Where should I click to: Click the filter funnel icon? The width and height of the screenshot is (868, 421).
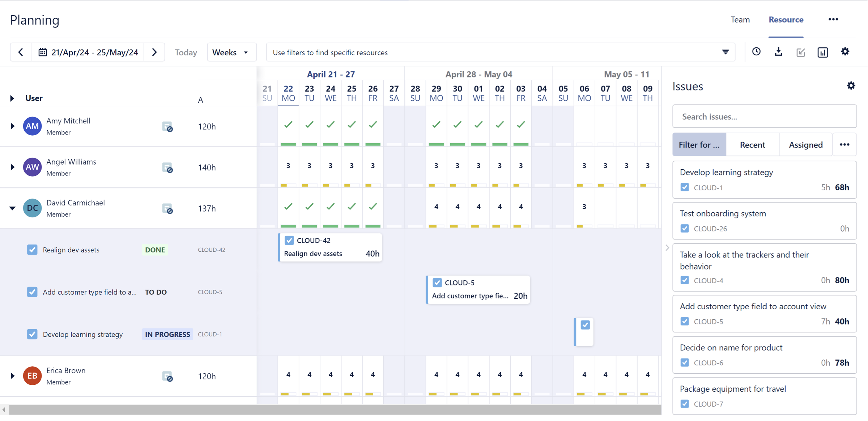[x=726, y=52]
